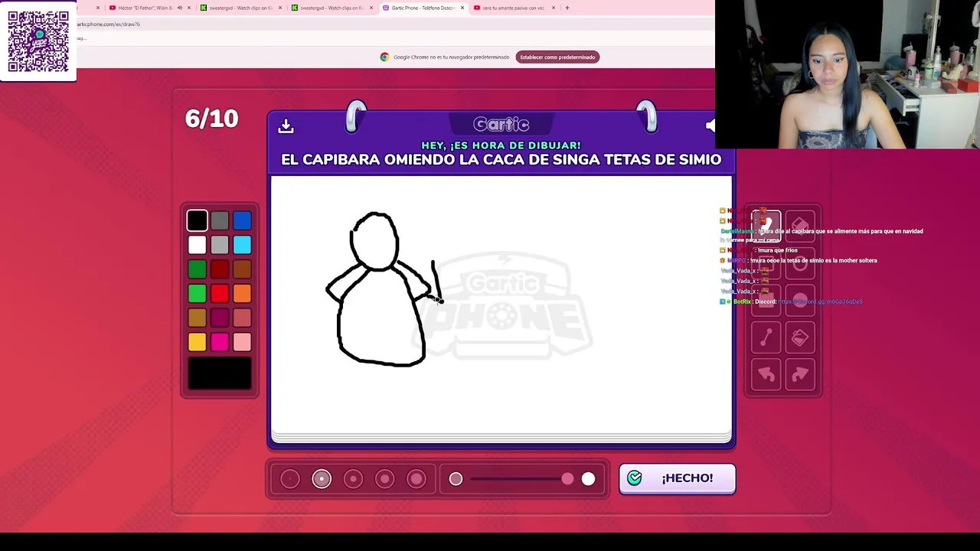980x551 pixels.
Task: Download the drawing with the download icon
Action: (286, 126)
